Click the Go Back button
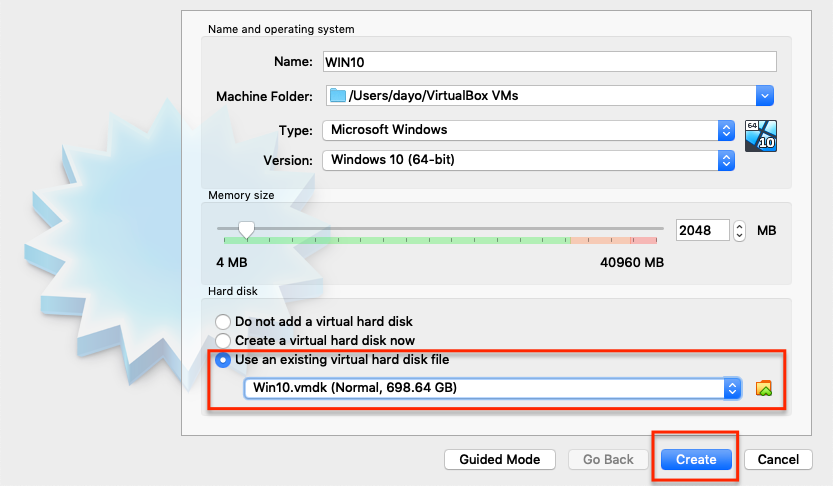Viewport: 833px width, 486px height. 608,459
